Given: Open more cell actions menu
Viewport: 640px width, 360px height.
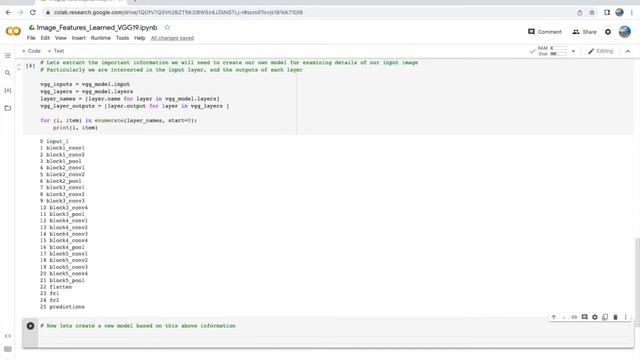Looking at the screenshot, I should [x=625, y=317].
